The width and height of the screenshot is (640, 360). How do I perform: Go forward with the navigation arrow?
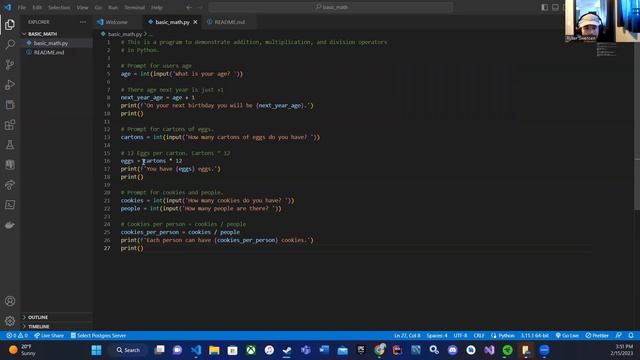[200, 7]
